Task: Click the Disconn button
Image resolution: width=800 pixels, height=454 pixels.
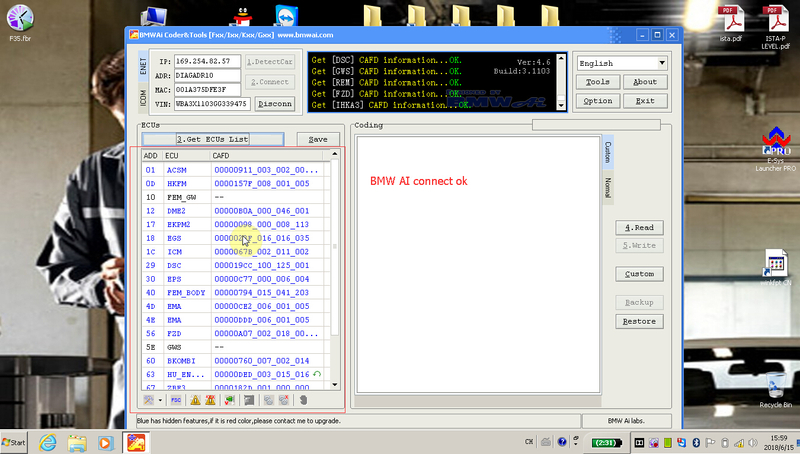Action: coord(275,104)
